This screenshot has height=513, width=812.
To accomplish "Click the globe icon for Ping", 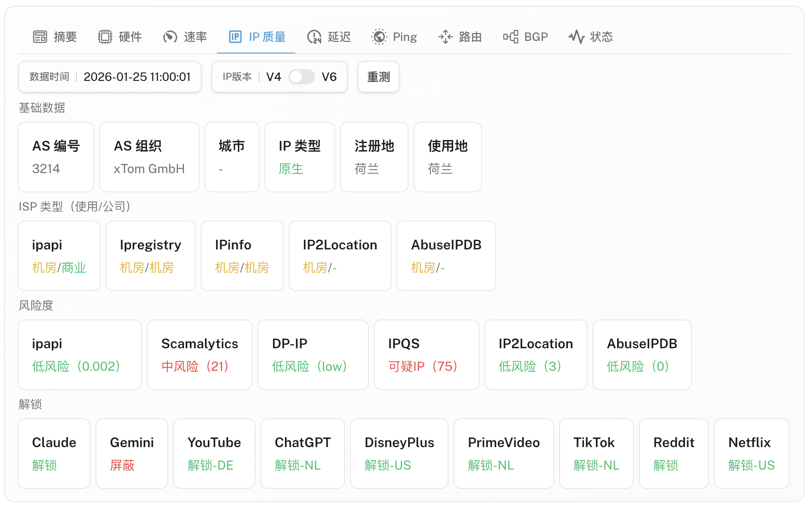I will tap(379, 37).
